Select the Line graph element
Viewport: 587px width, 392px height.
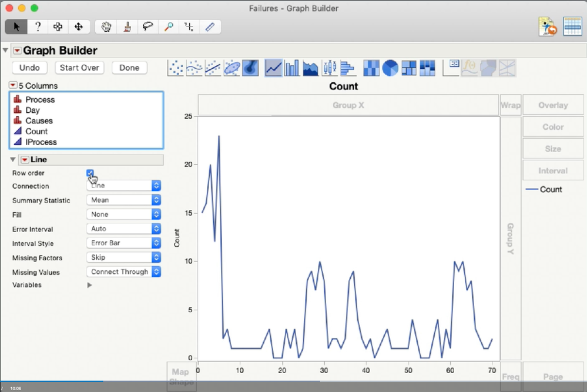click(273, 68)
